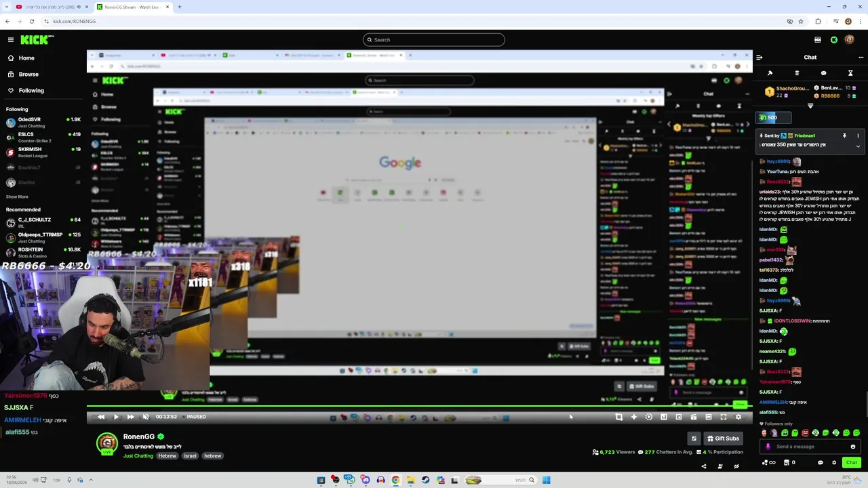Bookmark this page star icon
868x488 pixels.
pos(801,21)
